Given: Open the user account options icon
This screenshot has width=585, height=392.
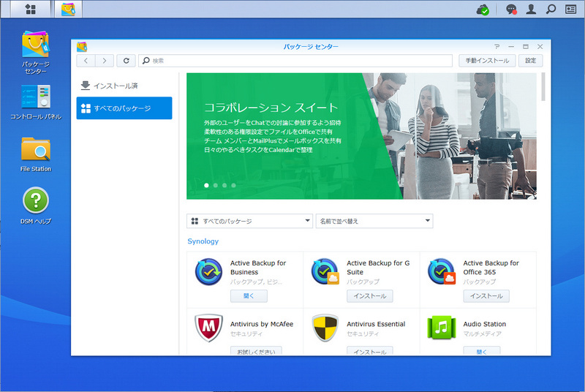Looking at the screenshot, I should [531, 9].
